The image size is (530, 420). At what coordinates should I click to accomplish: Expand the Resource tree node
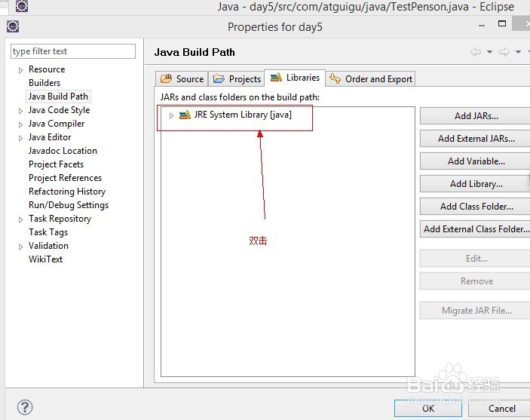[x=20, y=70]
